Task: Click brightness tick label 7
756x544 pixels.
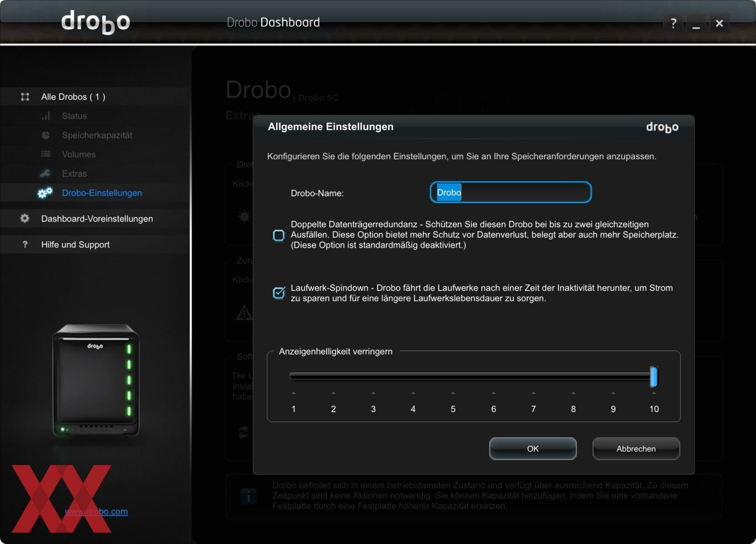Action: click(534, 409)
